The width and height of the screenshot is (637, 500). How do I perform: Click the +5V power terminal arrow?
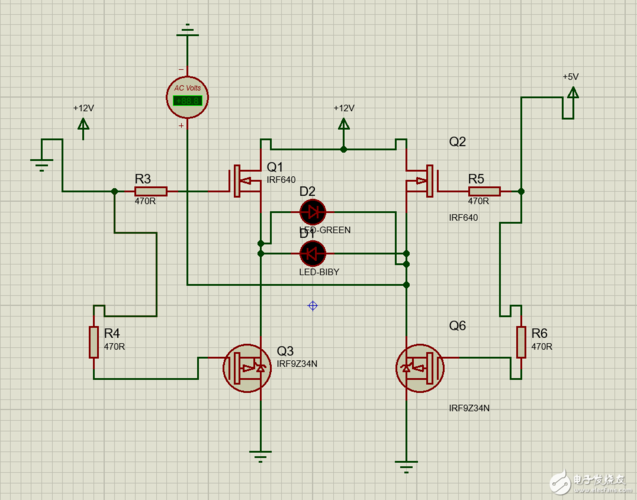click(x=573, y=93)
